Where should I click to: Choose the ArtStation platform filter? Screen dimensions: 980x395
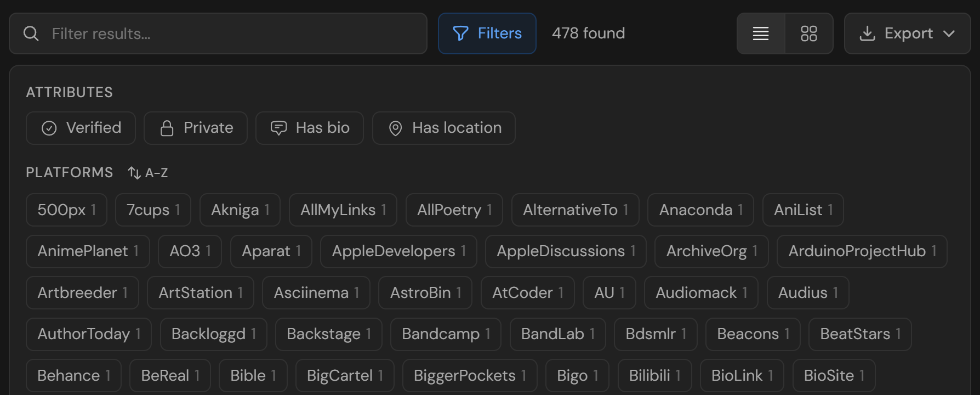[201, 292]
